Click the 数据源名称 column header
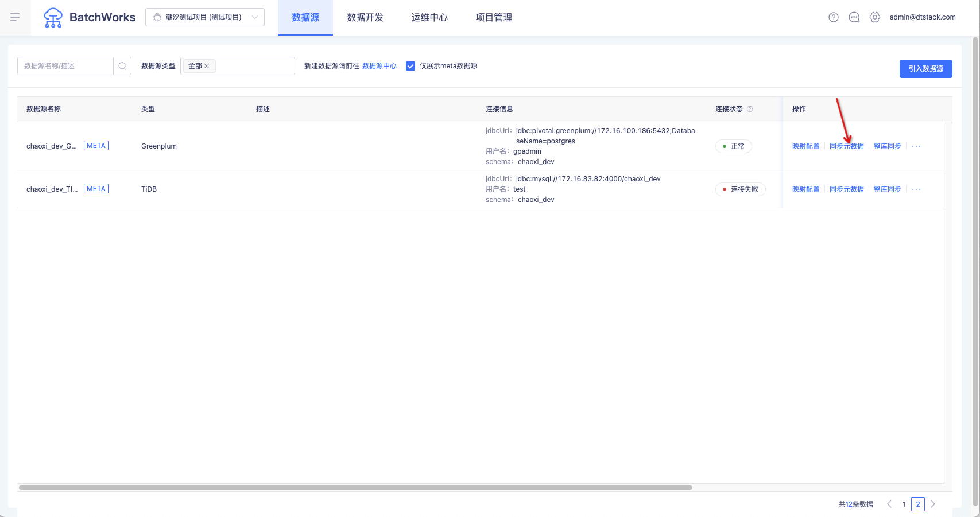 point(44,109)
